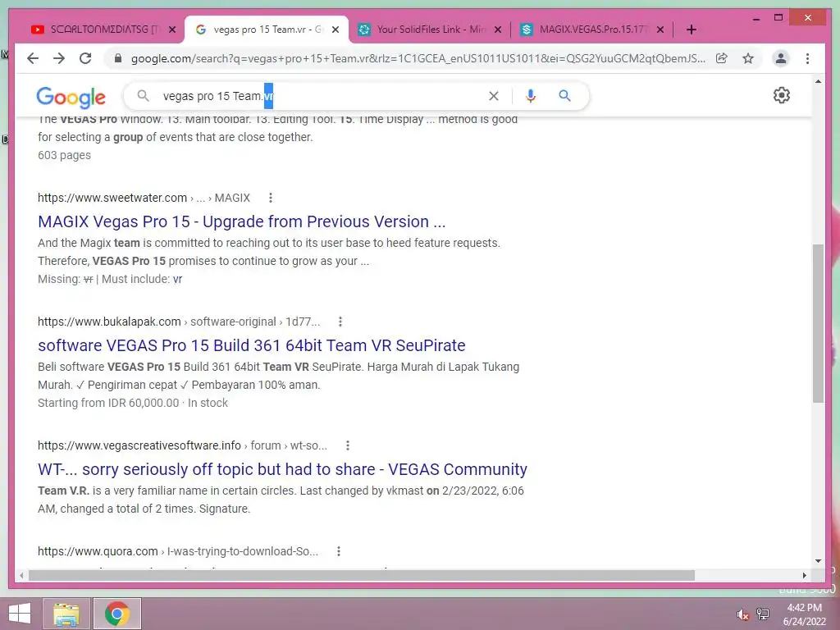Click the bukalapak.com breadcrumb URL
Image resolution: width=840 pixels, height=630 pixels.
[178, 322]
